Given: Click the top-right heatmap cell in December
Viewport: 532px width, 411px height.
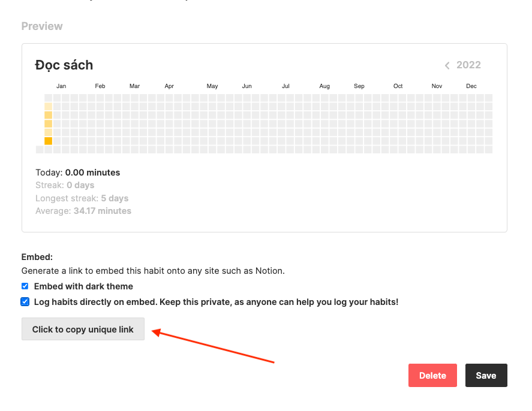Looking at the screenshot, I should pyautogui.click(x=489, y=98).
